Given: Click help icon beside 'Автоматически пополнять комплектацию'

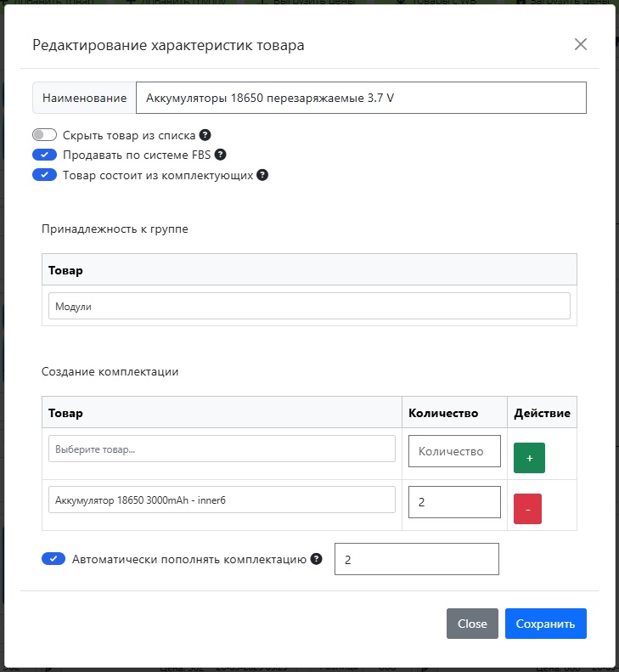Looking at the screenshot, I should pyautogui.click(x=316, y=559).
